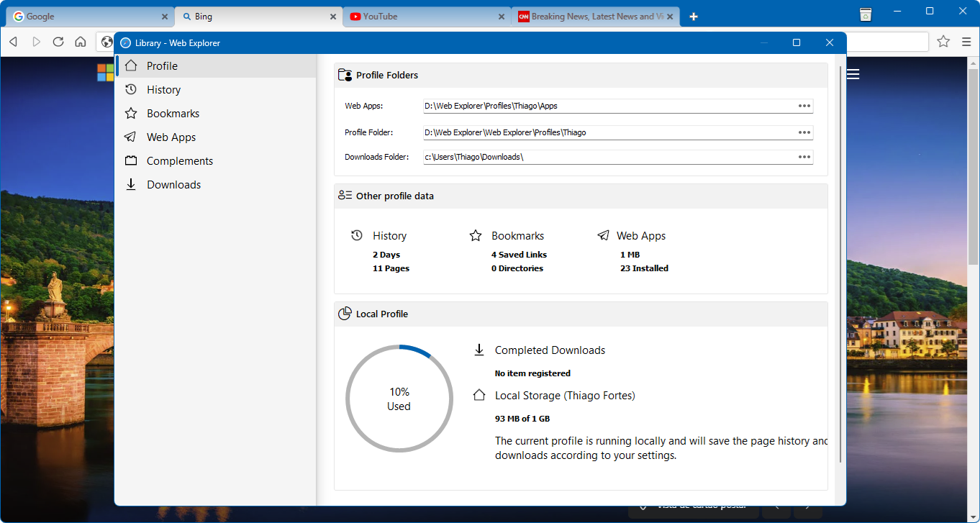Open the Downloads section in the sidebar

[173, 184]
